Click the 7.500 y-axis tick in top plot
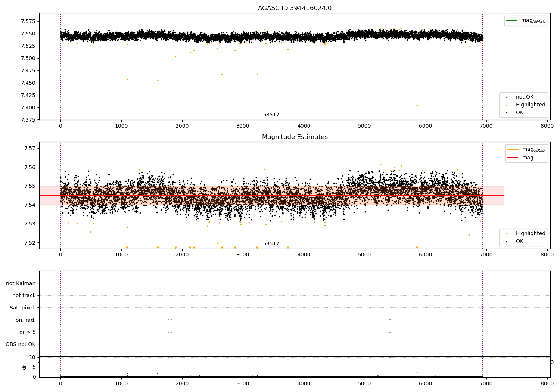This screenshot has height=392, width=560. (x=28, y=58)
